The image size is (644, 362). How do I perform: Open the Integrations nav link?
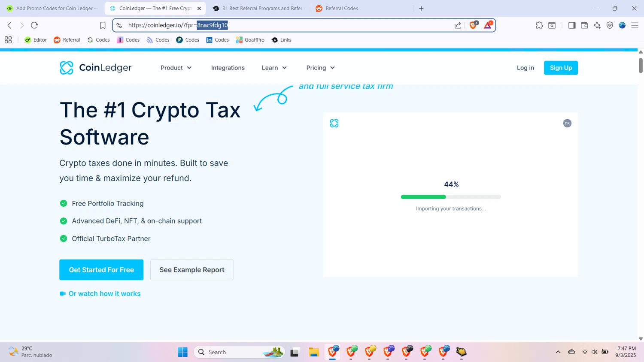(228, 68)
